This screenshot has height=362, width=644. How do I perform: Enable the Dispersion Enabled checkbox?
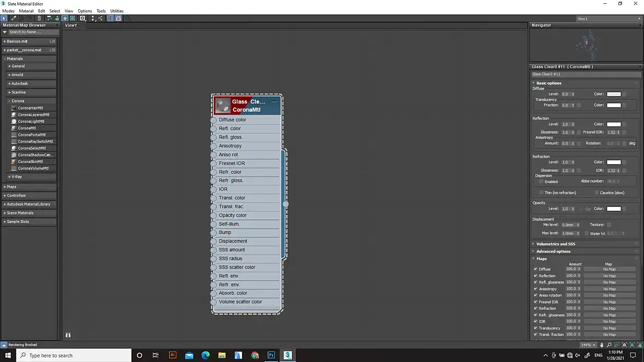pyautogui.click(x=541, y=182)
